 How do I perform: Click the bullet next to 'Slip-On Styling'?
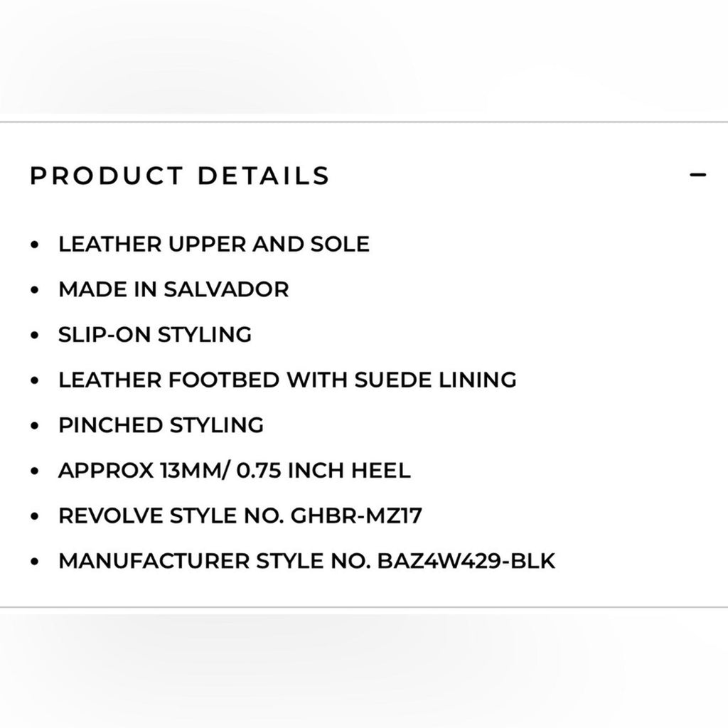tap(35, 335)
